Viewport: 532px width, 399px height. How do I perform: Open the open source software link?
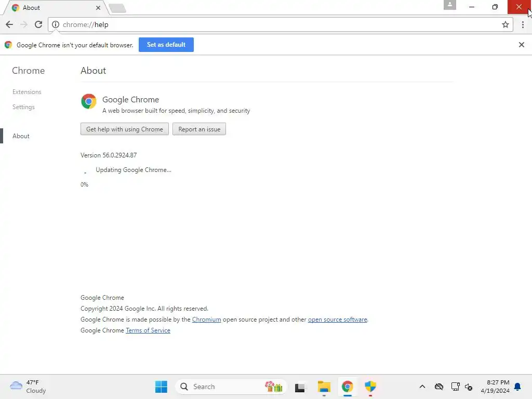pos(337,320)
